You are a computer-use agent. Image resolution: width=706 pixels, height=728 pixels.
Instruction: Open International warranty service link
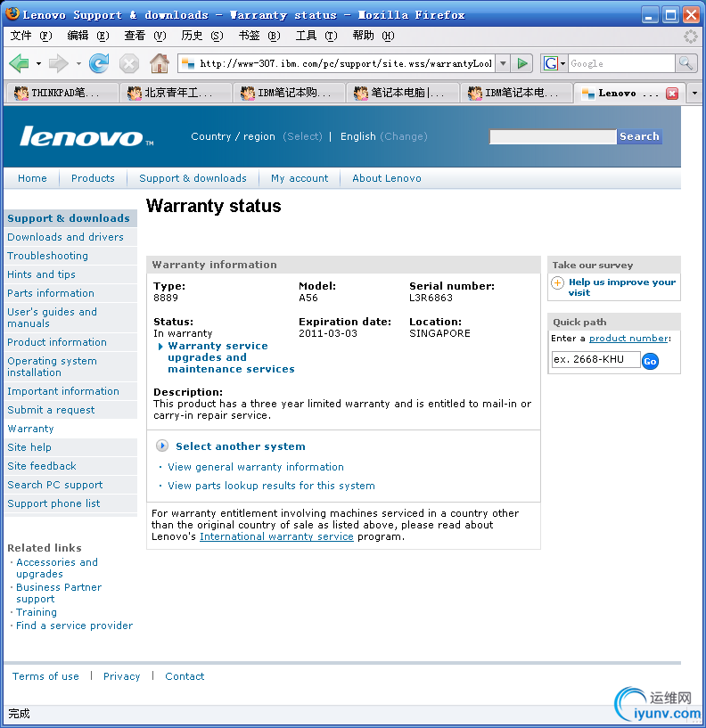pos(276,536)
